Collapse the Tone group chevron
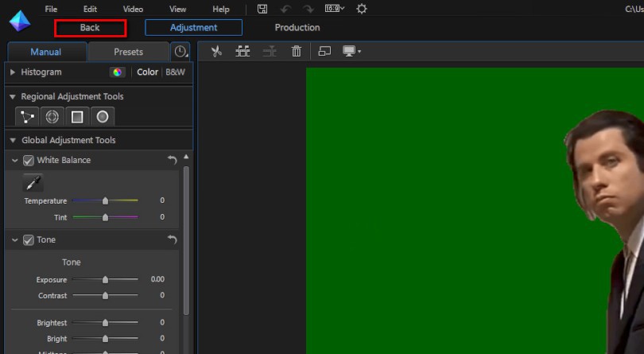The image size is (644, 354). point(15,239)
